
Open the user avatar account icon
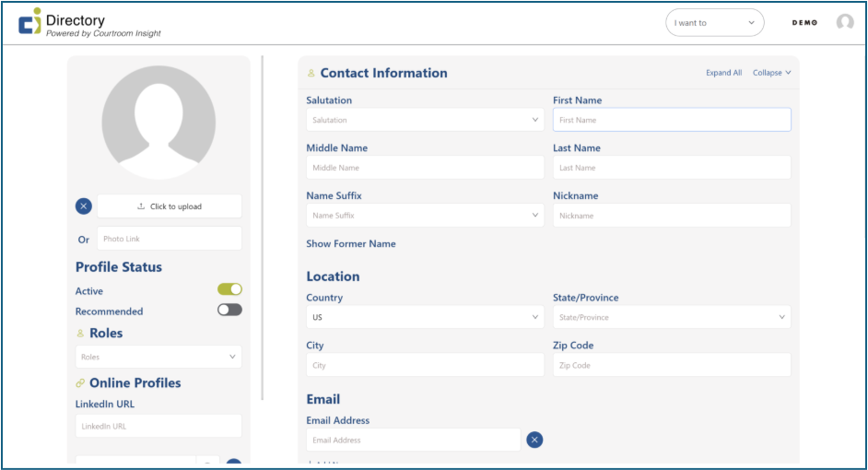(844, 22)
